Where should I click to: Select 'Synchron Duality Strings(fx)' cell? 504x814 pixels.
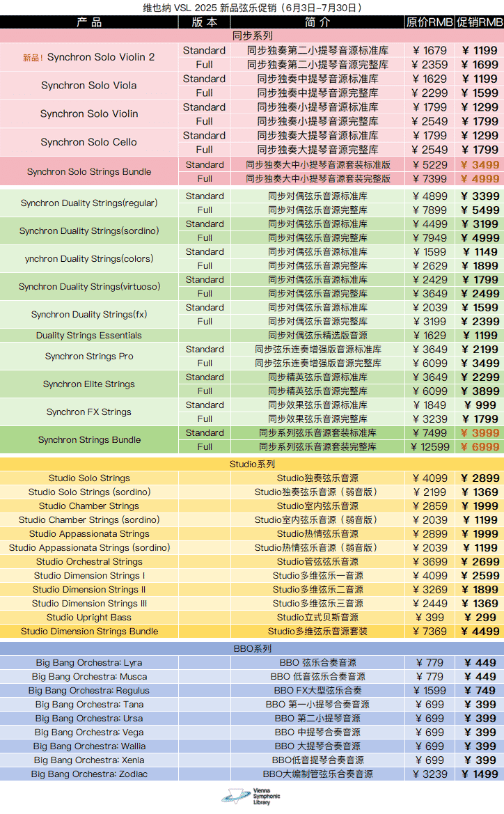[x=89, y=315]
